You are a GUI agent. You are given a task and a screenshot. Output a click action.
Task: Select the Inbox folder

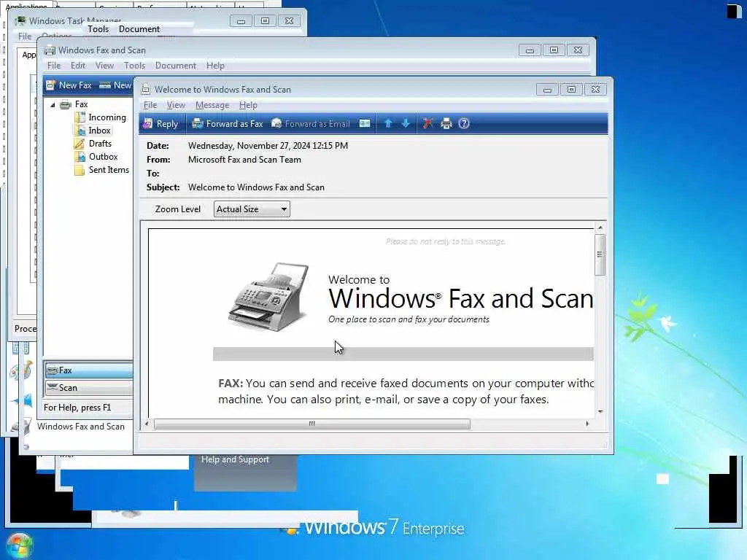99,131
